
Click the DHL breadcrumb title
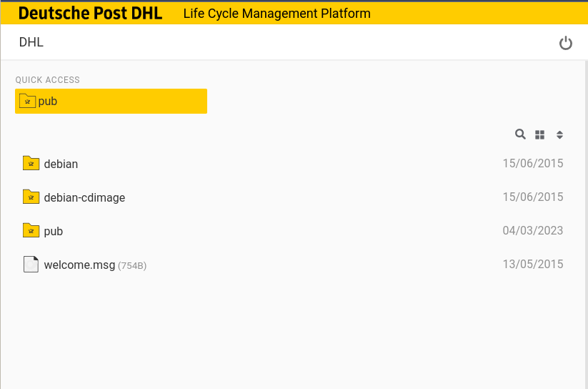[x=31, y=42]
